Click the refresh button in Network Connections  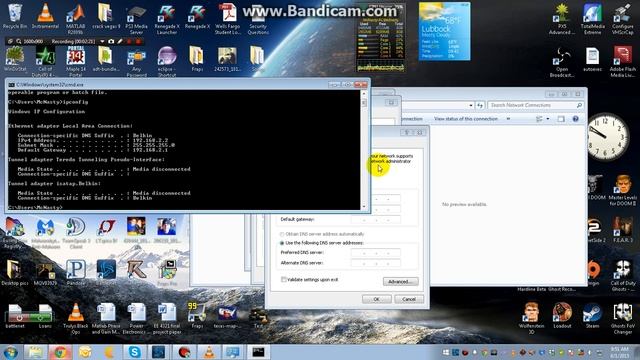pyautogui.click(x=480, y=105)
